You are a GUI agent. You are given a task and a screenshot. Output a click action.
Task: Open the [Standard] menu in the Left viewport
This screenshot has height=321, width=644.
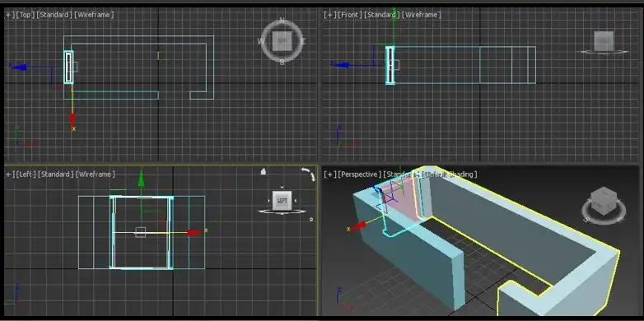pyautogui.click(x=55, y=174)
